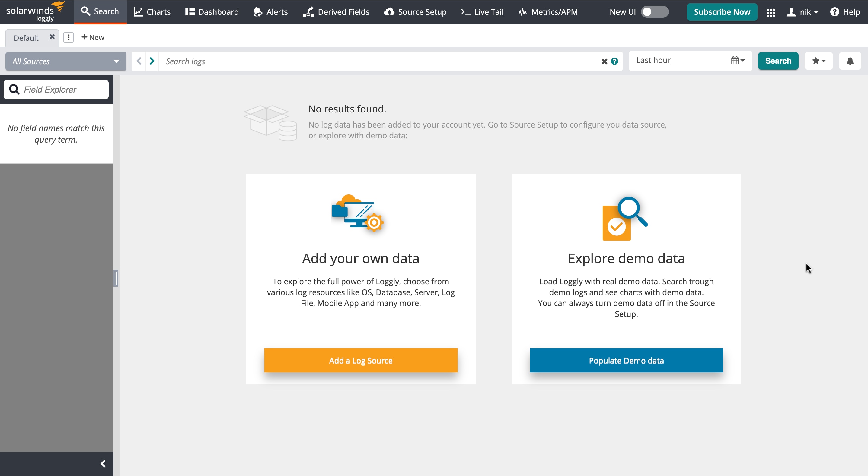This screenshot has height=476, width=868.
Task: Collapse the sidebar with bottom-left chevron
Action: [x=103, y=464]
